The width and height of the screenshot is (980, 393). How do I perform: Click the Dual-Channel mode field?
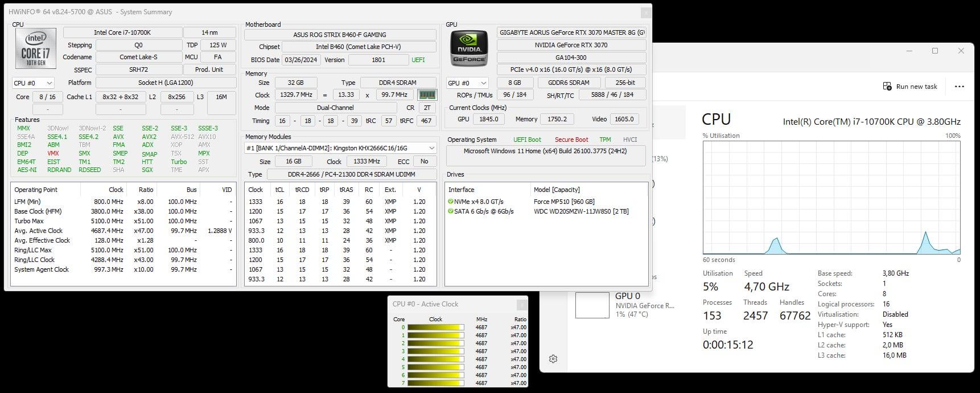[x=335, y=108]
